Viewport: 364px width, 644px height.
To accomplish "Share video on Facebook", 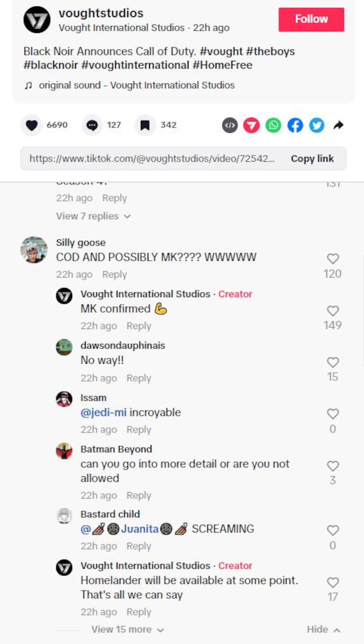I will 295,125.
